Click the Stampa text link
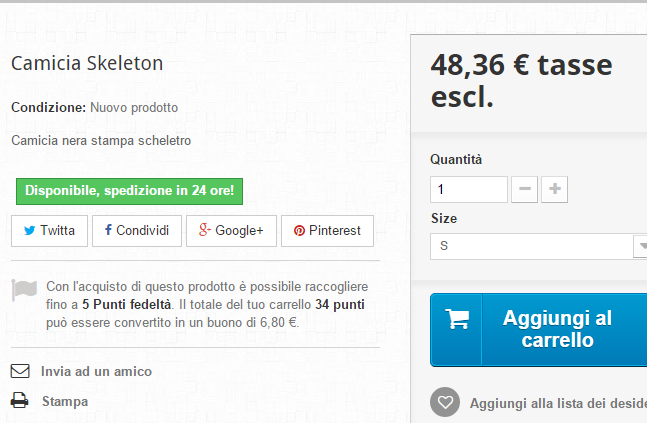Viewport: 647px width, 424px height. [65, 401]
